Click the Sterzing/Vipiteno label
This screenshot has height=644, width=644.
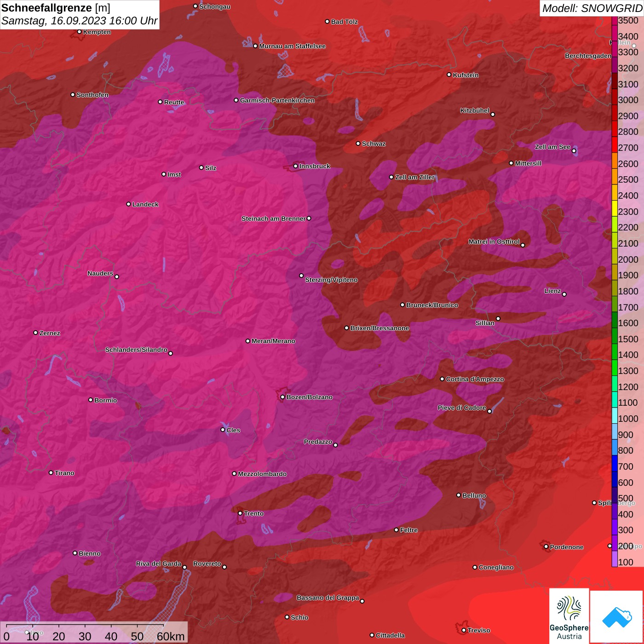coord(331,280)
